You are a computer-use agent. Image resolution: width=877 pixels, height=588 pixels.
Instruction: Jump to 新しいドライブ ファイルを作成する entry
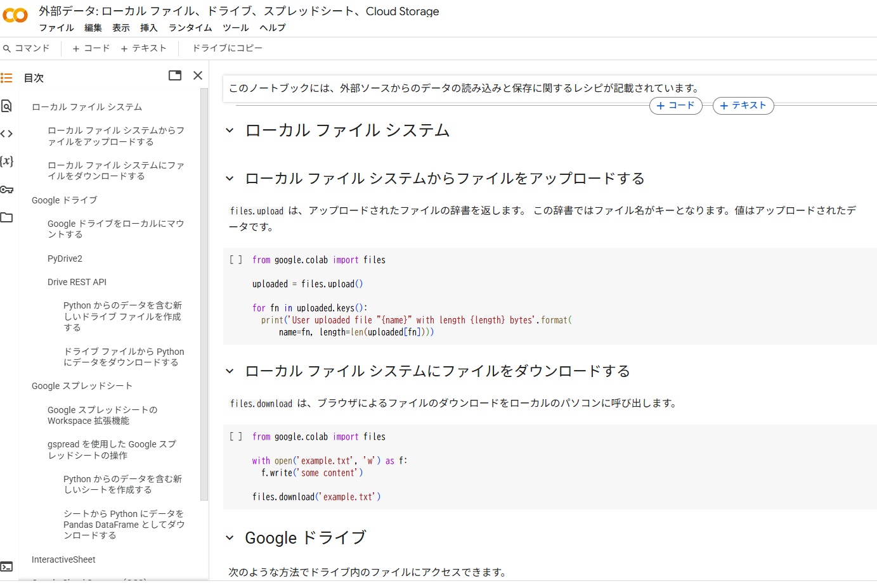pos(123,317)
